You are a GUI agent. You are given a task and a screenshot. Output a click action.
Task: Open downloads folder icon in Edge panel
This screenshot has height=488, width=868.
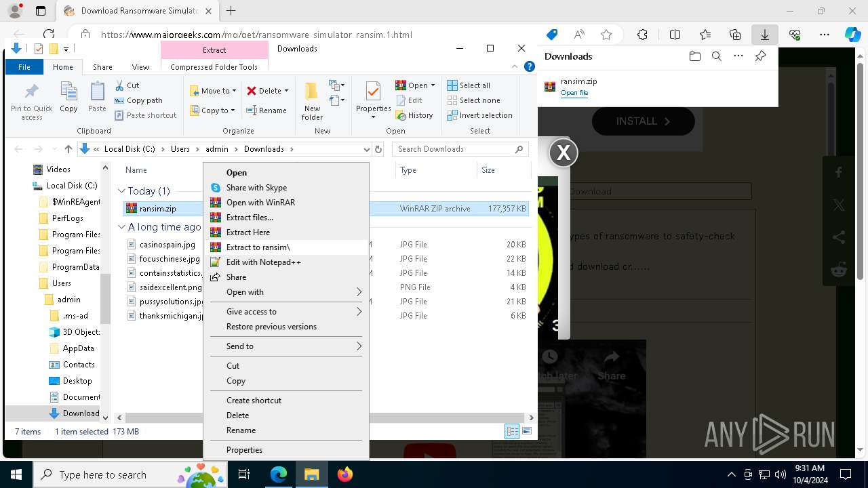tap(694, 56)
